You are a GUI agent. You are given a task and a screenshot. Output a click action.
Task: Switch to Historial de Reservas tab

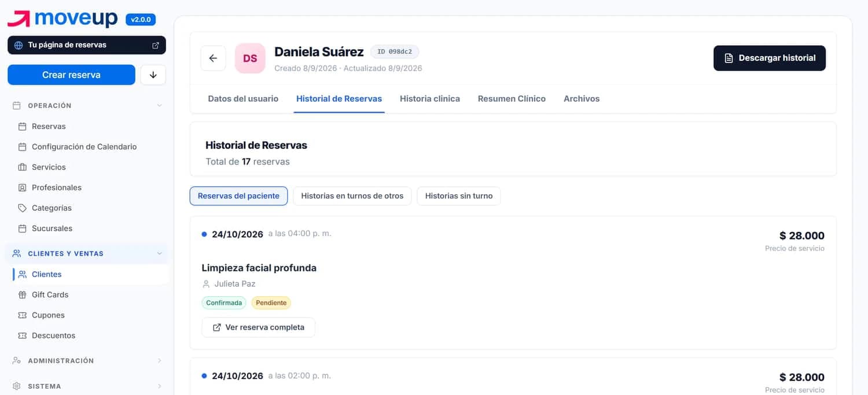[339, 99]
